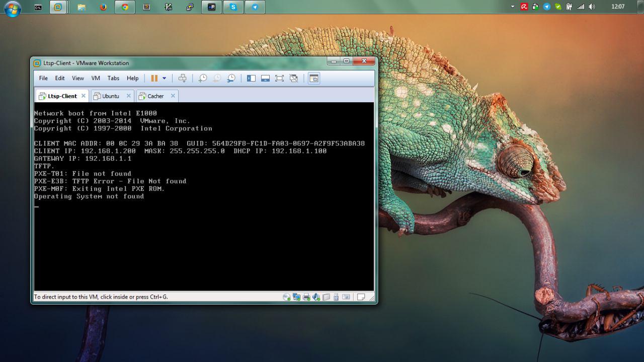This screenshot has height=362, width=644.
Task: Enter full screen mode icon
Action: click(279, 78)
